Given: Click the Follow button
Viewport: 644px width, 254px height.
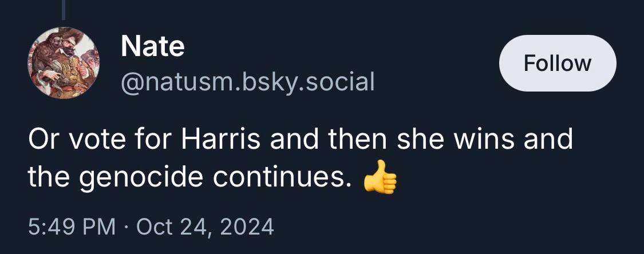Looking at the screenshot, I should 558,63.
